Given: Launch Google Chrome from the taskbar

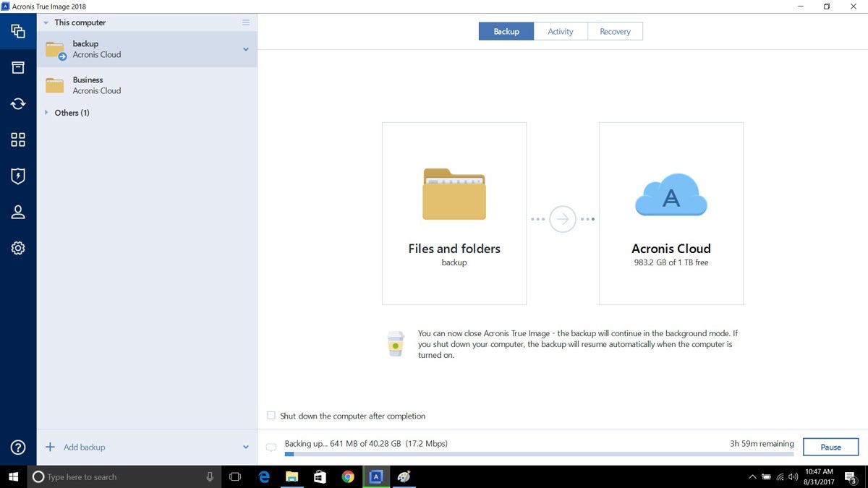Looking at the screenshot, I should click(x=348, y=476).
